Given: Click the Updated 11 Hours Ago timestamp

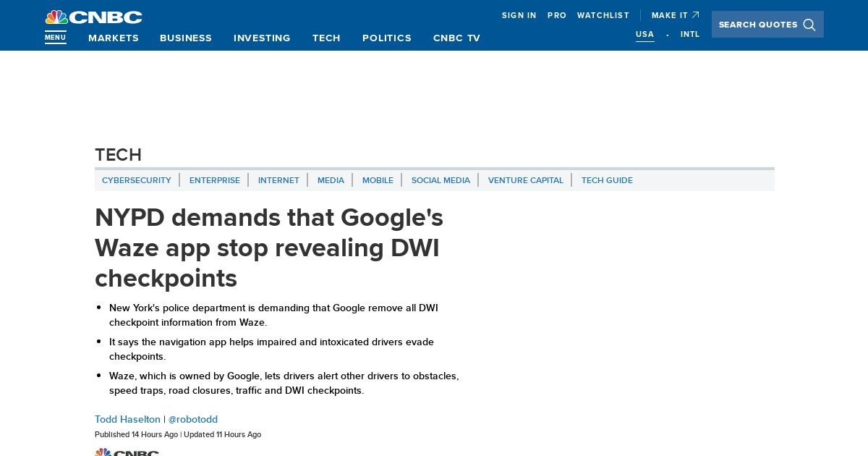Looking at the screenshot, I should [x=222, y=434].
